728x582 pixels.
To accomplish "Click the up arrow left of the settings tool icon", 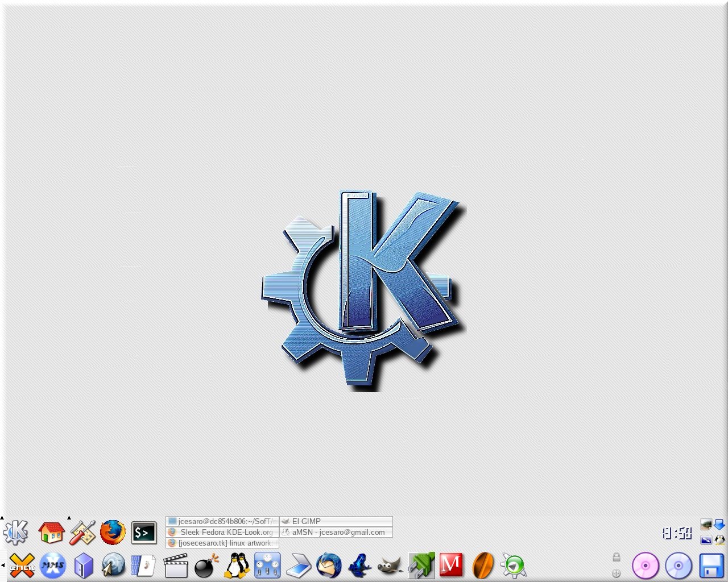I will 69,518.
